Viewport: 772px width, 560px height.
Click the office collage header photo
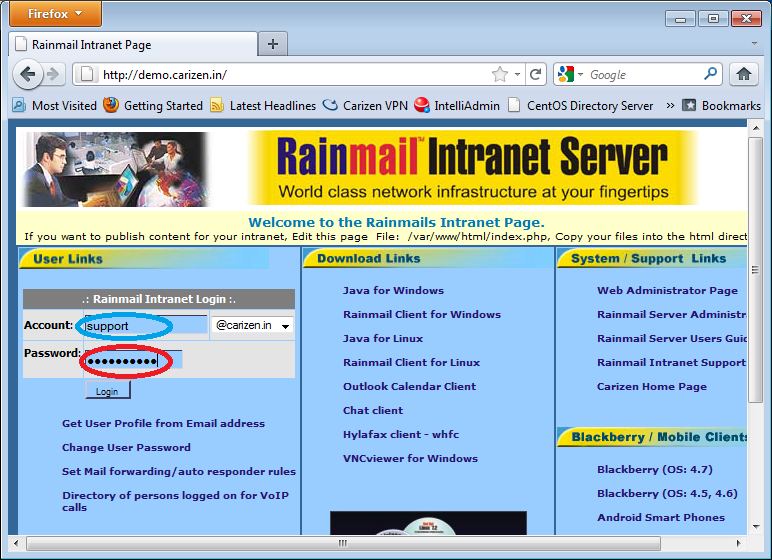click(x=118, y=169)
